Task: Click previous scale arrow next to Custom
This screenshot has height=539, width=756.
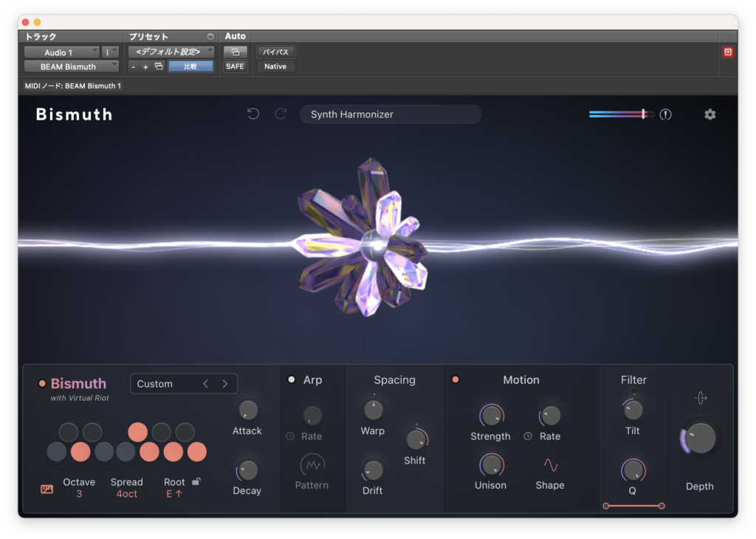Action: click(x=206, y=384)
